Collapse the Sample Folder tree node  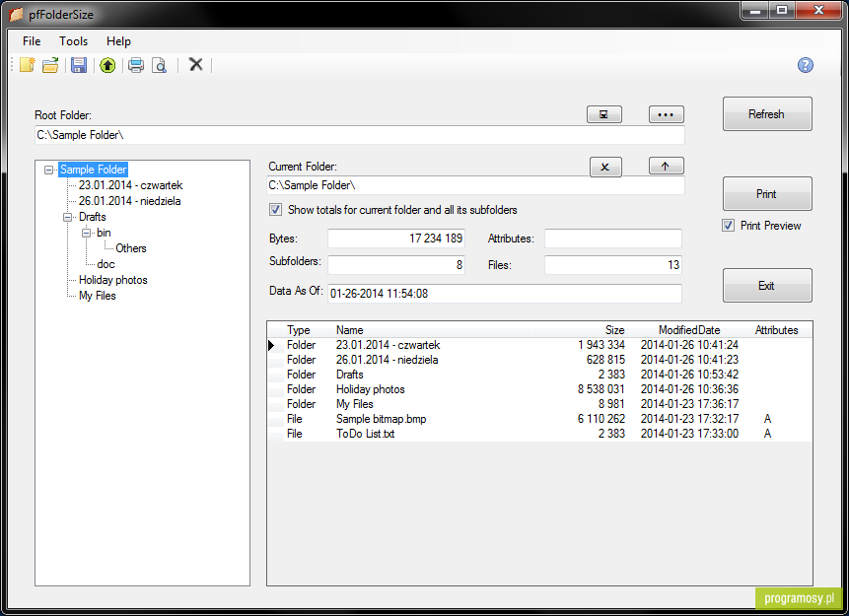[x=48, y=170]
